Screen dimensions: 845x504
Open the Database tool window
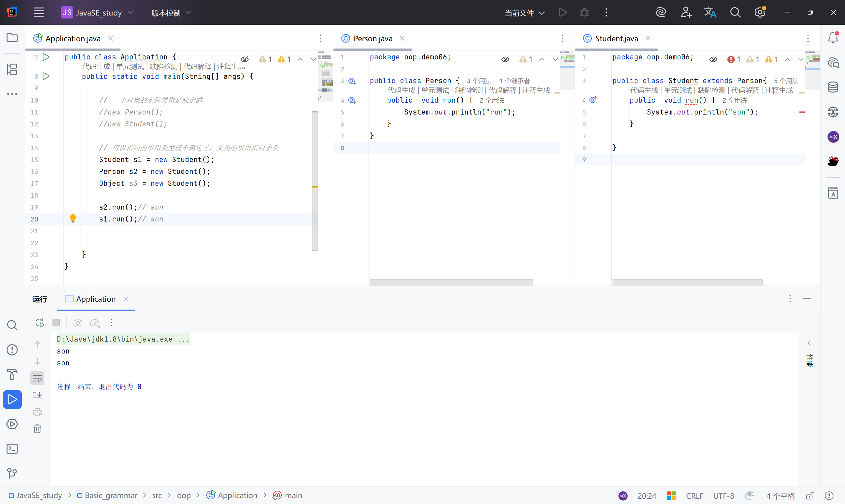(833, 87)
